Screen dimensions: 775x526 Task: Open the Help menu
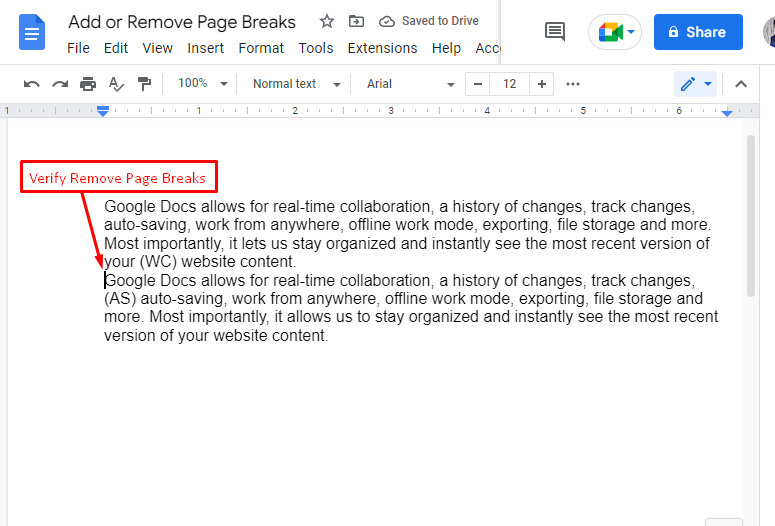tap(446, 48)
